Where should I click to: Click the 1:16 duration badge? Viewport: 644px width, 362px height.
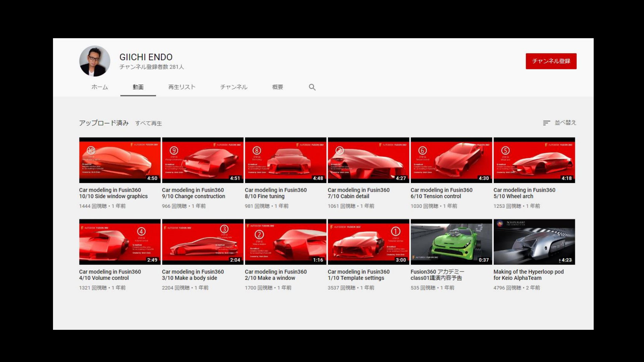(318, 260)
